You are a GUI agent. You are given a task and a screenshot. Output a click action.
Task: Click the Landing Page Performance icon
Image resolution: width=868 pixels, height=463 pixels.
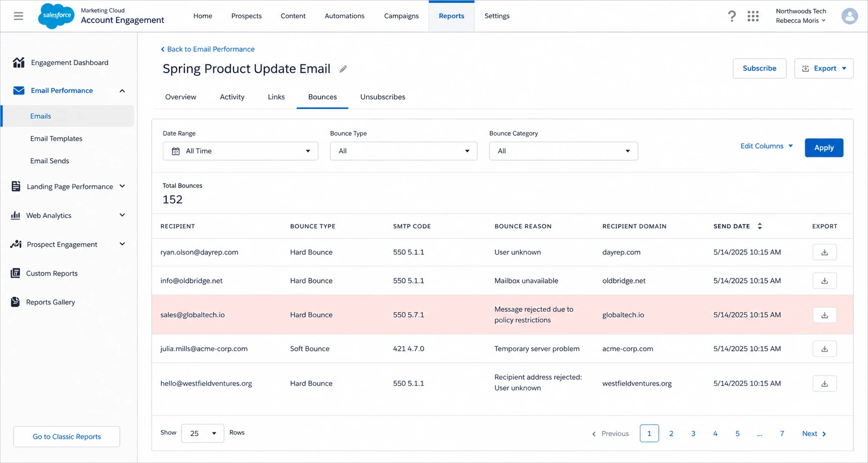click(x=16, y=186)
